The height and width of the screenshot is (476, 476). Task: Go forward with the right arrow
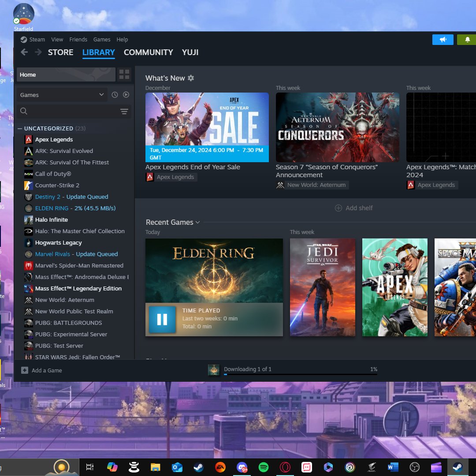38,52
